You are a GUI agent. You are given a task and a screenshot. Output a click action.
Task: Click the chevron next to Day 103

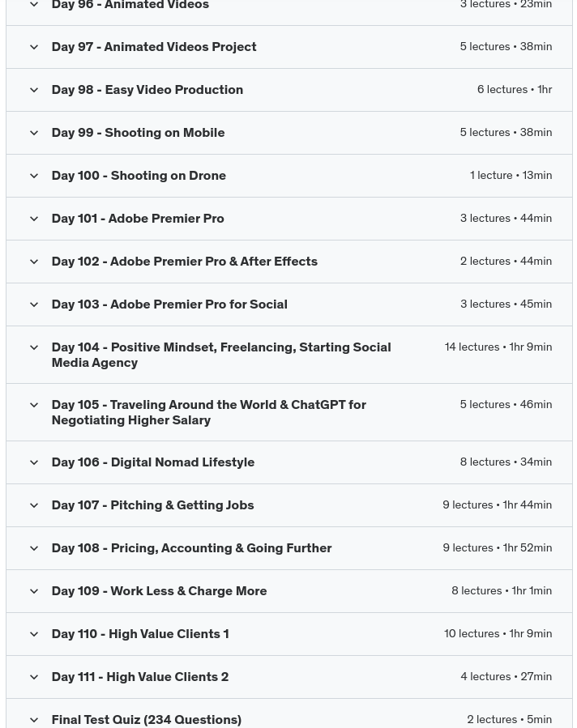34,304
